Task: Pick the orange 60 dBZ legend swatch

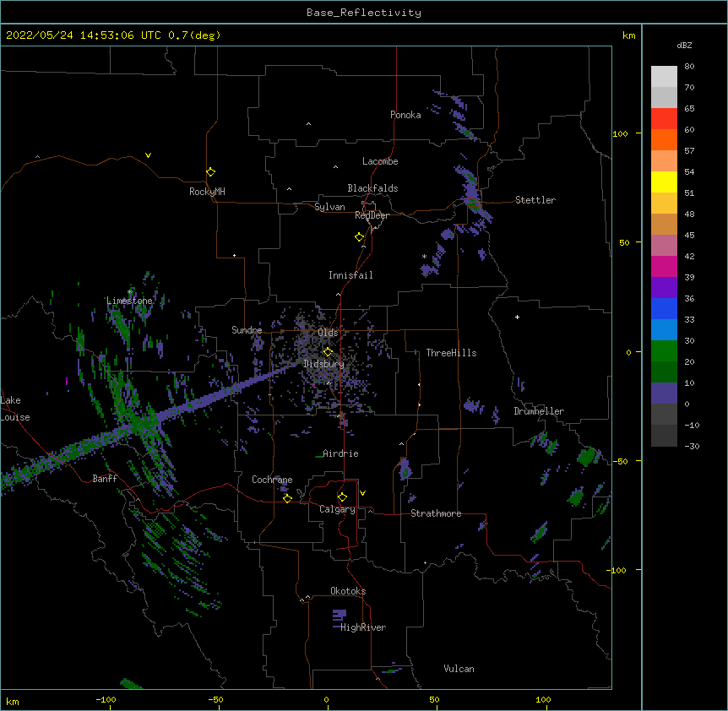Action: click(664, 139)
